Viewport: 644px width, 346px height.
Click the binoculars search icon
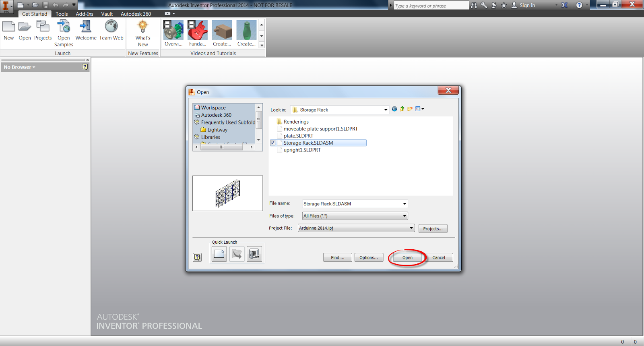[x=474, y=5]
